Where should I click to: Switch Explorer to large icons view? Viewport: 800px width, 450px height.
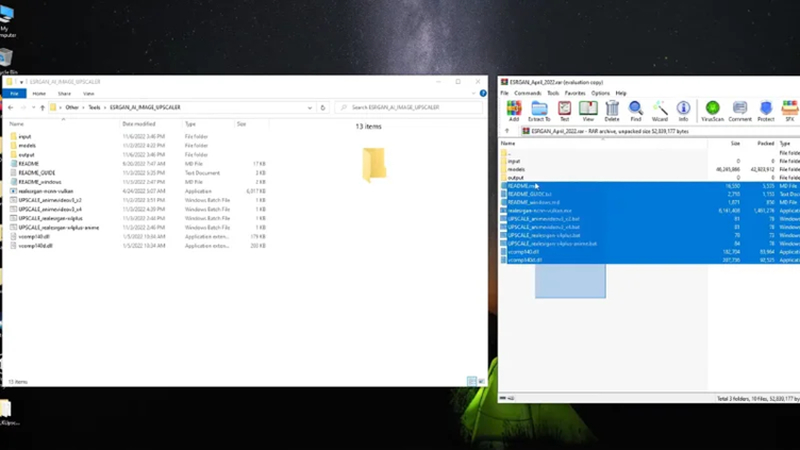click(x=481, y=381)
